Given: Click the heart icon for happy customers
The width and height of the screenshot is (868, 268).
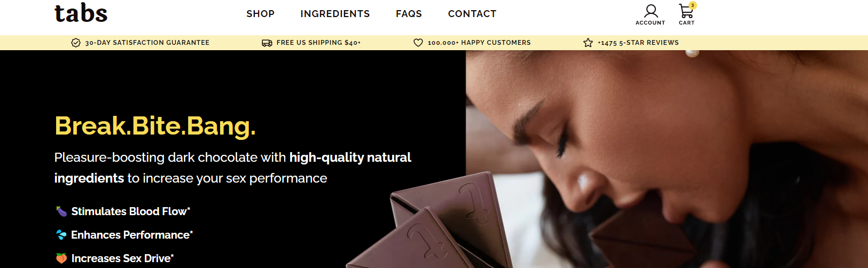Looking at the screenshot, I should (418, 43).
